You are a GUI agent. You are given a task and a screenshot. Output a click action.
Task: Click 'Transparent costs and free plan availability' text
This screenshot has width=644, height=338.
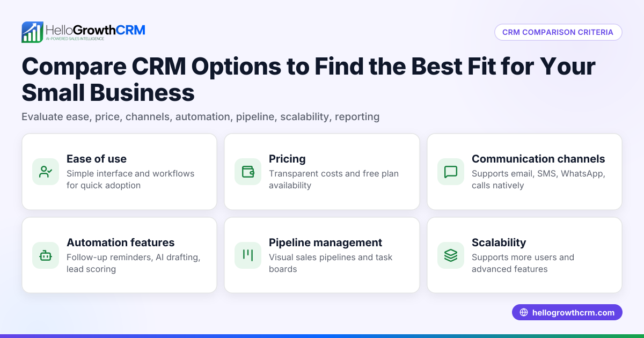click(x=334, y=180)
